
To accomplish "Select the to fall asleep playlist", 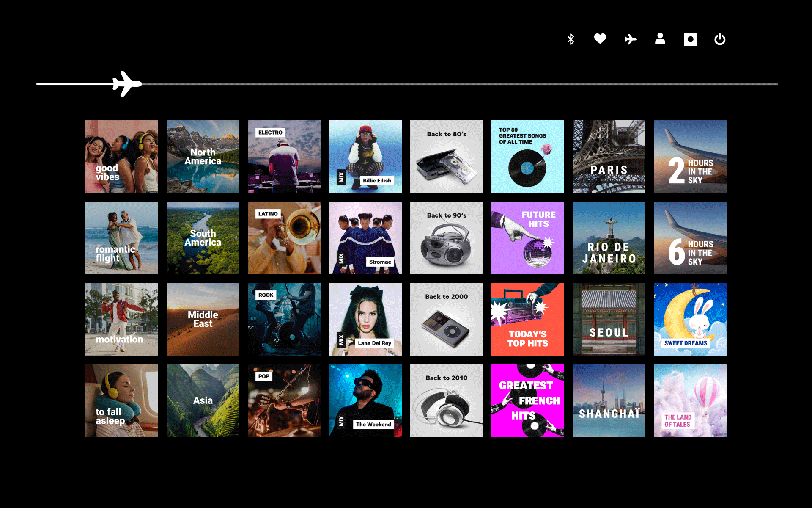I will click(x=122, y=400).
